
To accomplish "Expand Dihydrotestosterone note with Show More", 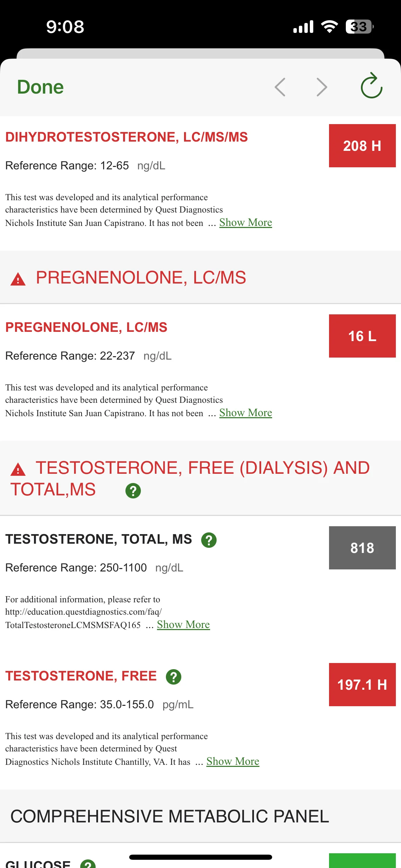I will click(x=246, y=222).
